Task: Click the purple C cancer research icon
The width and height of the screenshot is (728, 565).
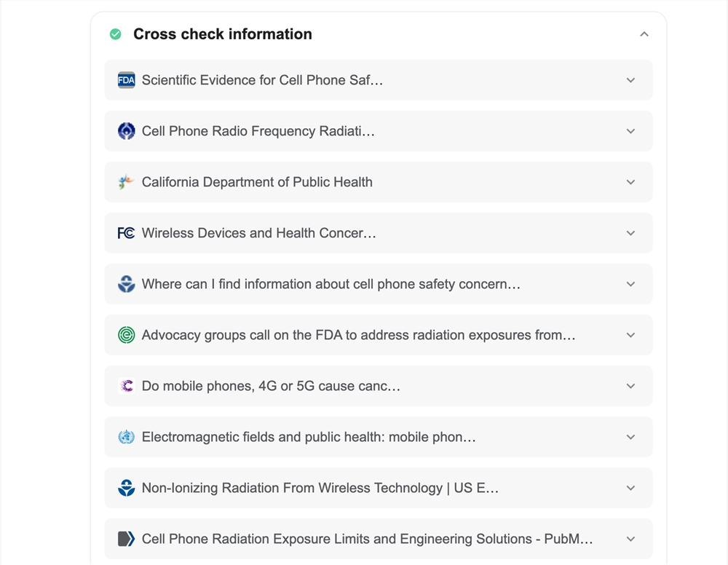Action: [126, 386]
